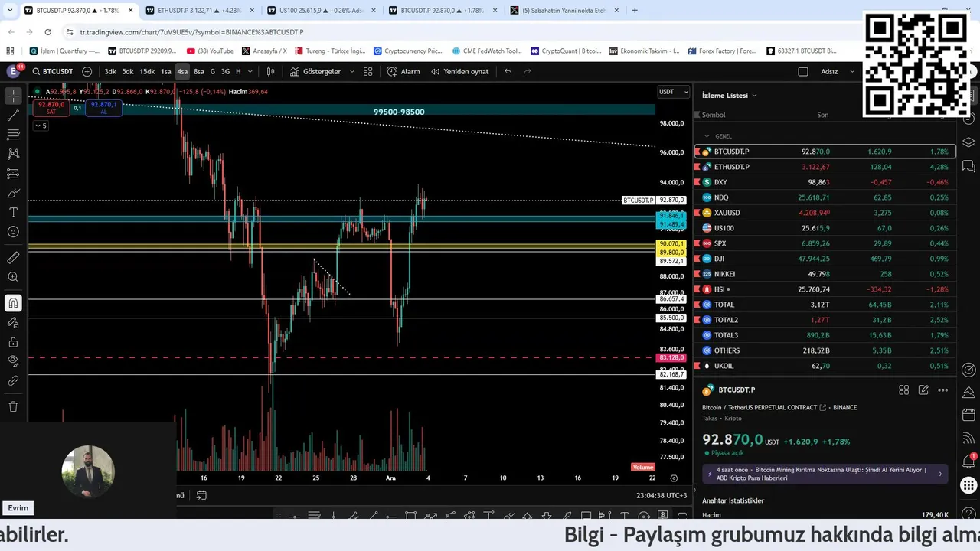Select the crosshair cursor tool
980x551 pixels.
13,96
